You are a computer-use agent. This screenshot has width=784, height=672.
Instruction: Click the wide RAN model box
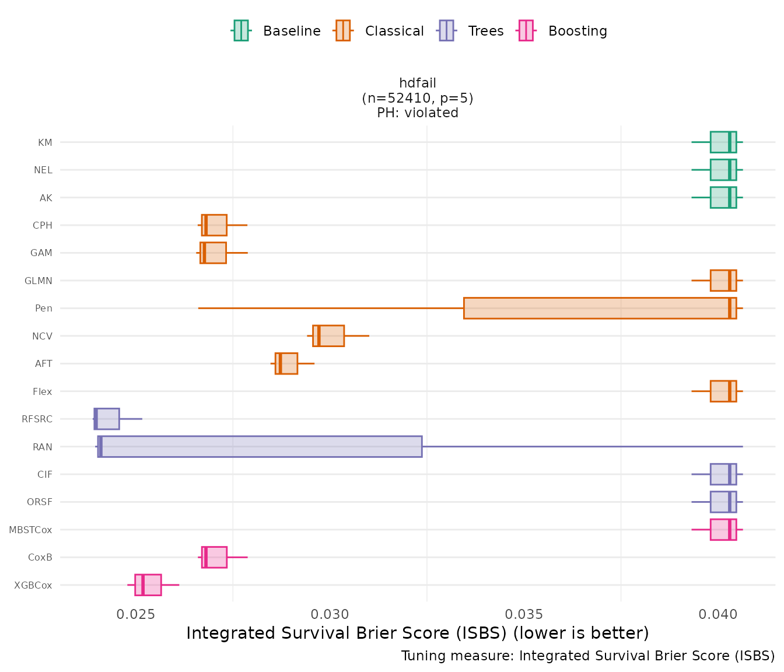(x=260, y=447)
